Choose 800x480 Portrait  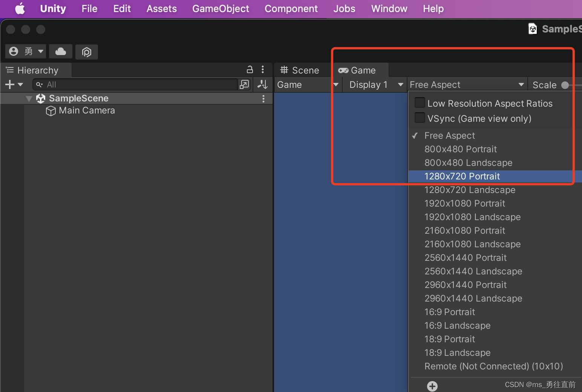[x=495, y=149]
